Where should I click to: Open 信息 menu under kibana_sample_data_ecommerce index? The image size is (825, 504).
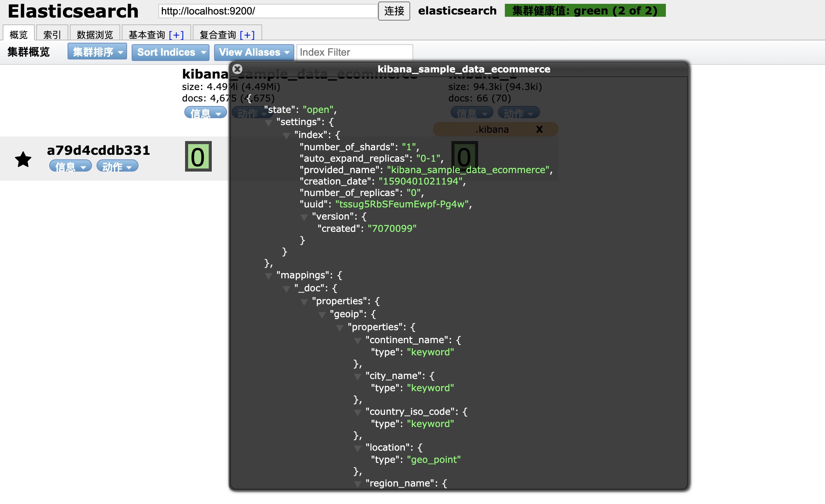click(206, 113)
